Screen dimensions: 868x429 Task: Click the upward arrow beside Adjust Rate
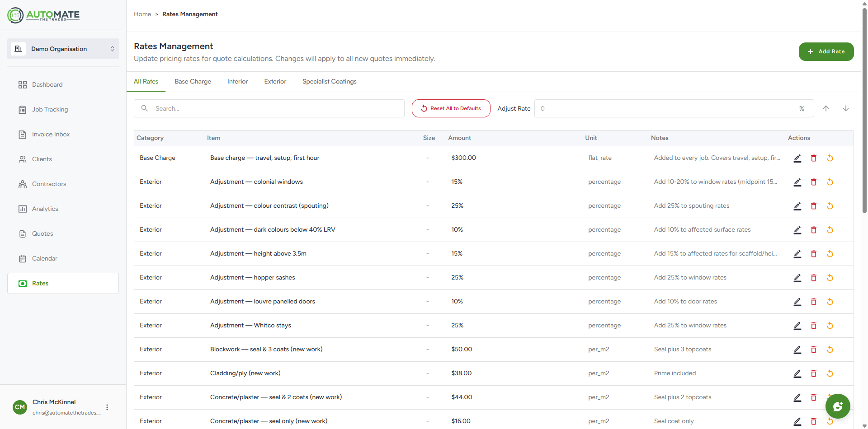point(826,108)
